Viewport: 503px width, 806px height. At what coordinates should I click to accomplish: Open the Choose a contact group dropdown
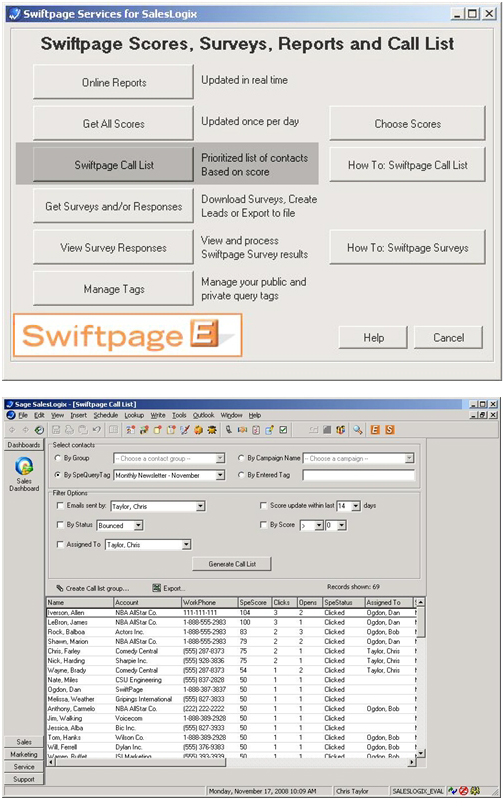[169, 459]
